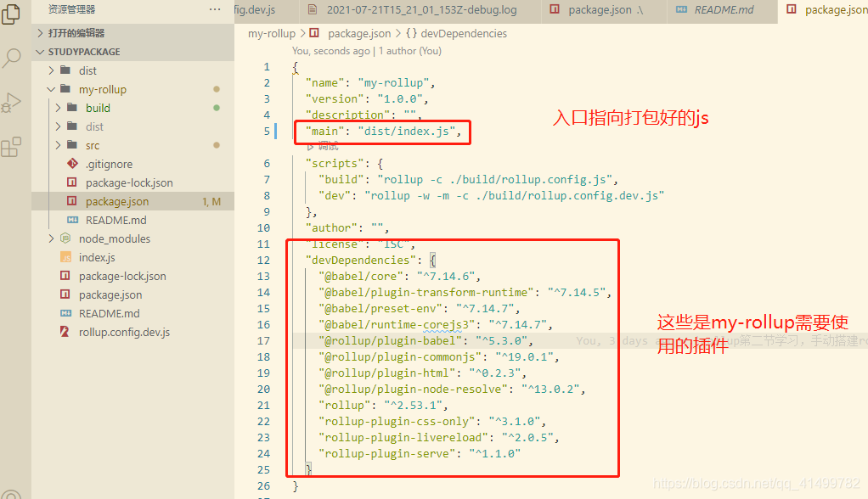Click the modified dot on the my-rollup folder
The image size is (868, 499).
pos(216,88)
